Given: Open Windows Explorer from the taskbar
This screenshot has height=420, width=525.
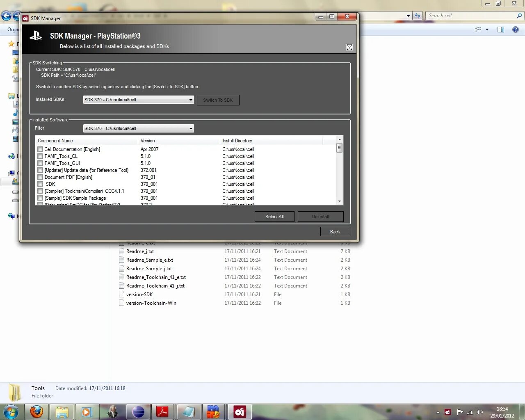Looking at the screenshot, I should (62, 411).
